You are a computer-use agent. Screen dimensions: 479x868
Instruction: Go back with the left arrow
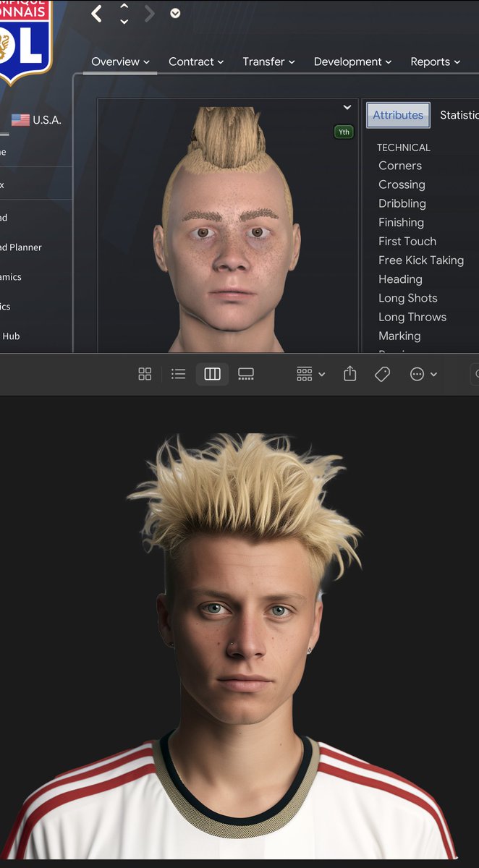coord(97,14)
